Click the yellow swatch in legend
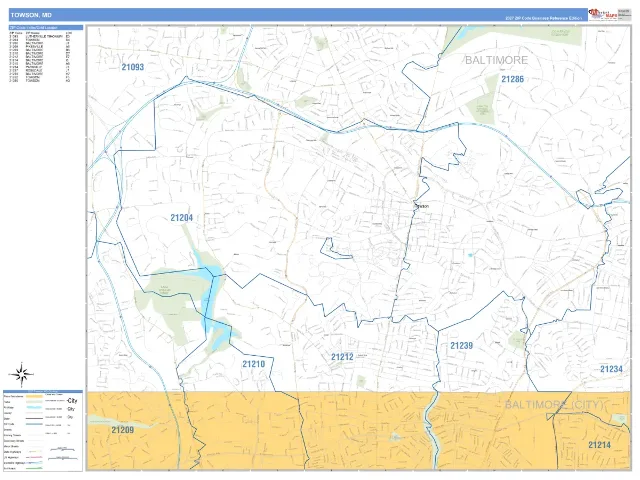The width and height of the screenshot is (640, 480). point(34,396)
